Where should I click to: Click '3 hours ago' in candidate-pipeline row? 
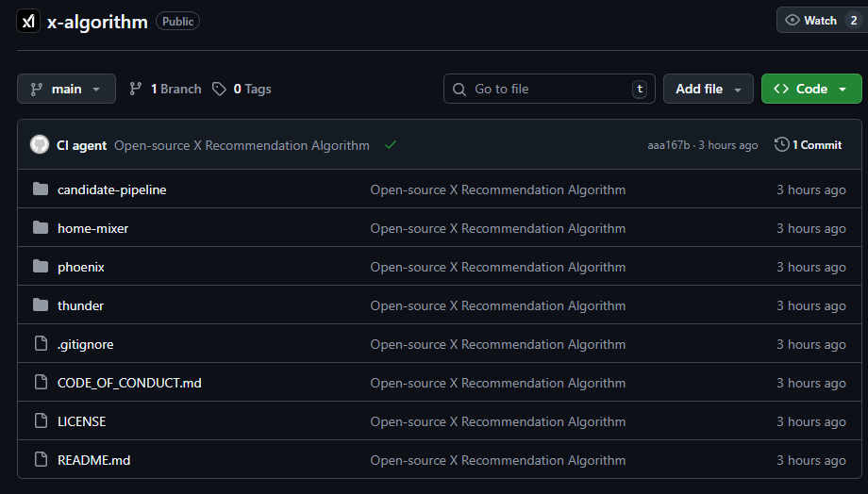tap(811, 189)
